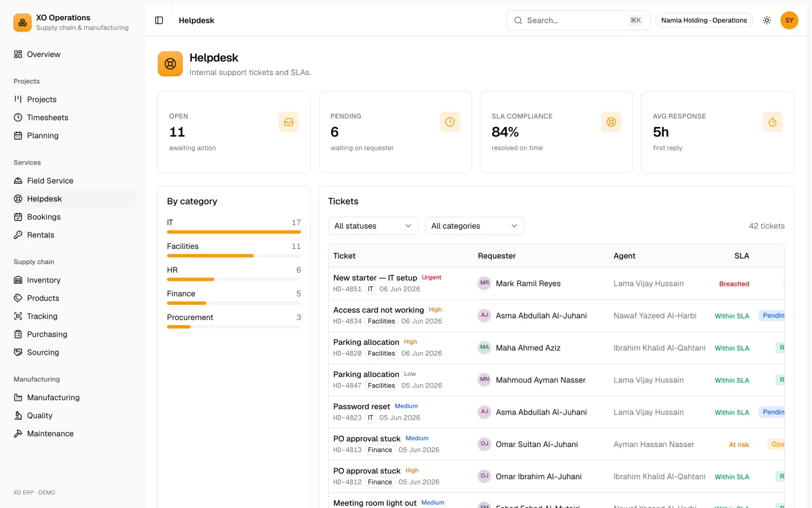
Task: Open Quality in the sidebar
Action: pyautogui.click(x=72, y=416)
